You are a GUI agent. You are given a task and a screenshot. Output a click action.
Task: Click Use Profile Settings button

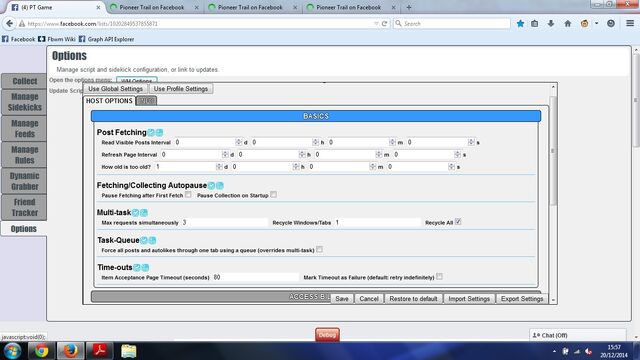pyautogui.click(x=181, y=89)
